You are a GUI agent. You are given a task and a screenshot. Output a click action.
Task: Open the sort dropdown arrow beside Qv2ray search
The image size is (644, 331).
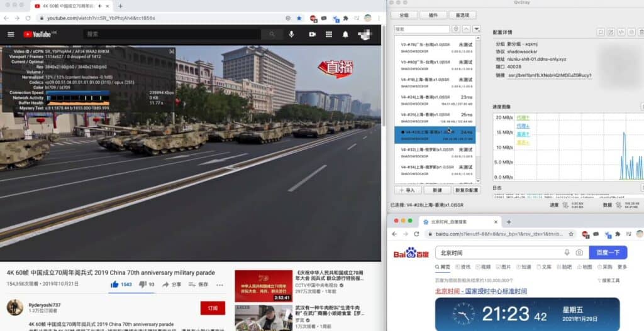(477, 29)
